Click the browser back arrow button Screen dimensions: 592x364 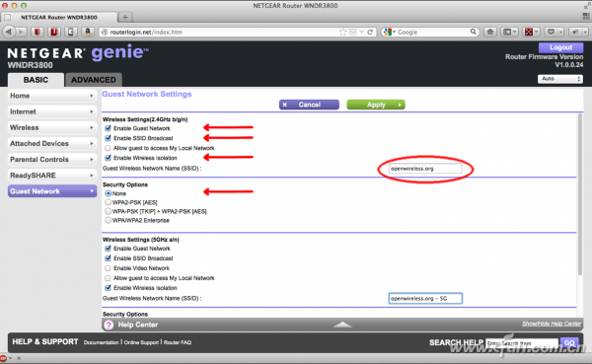[x=9, y=33]
